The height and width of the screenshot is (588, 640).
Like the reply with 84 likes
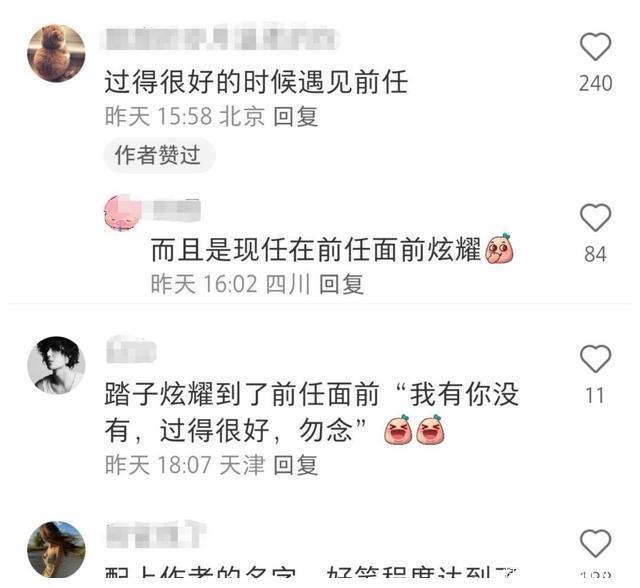596,217
